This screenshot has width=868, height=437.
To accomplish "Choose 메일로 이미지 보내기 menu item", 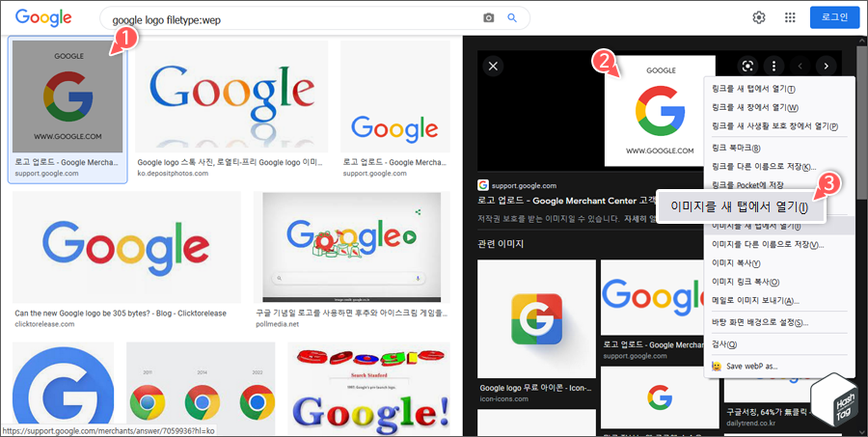I will point(780,301).
